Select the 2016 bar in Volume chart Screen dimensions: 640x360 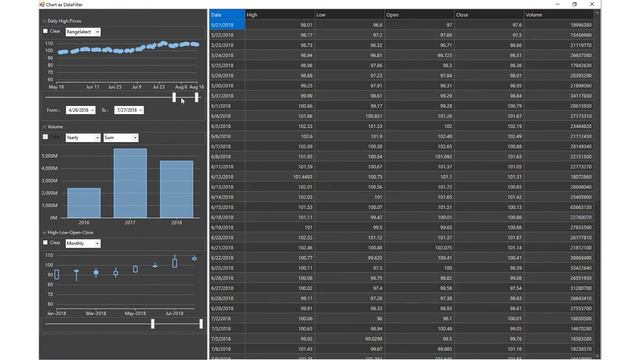84,203
